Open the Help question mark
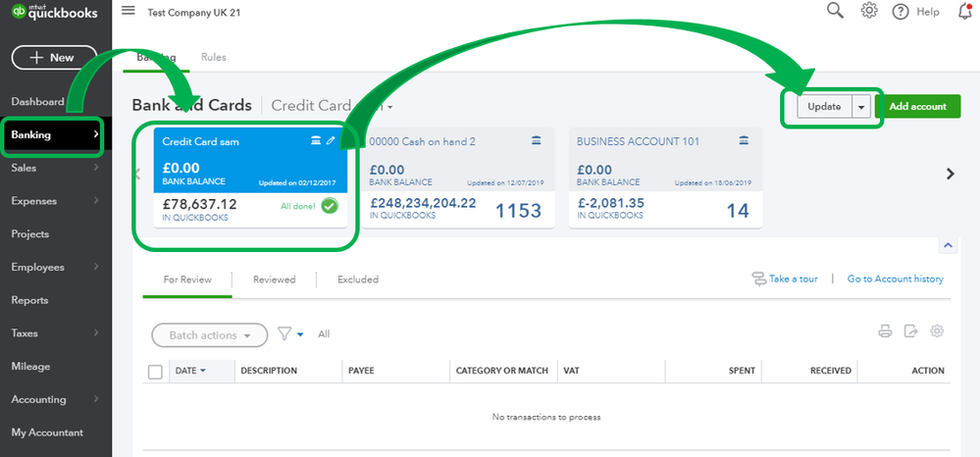980x457 pixels. (x=900, y=12)
